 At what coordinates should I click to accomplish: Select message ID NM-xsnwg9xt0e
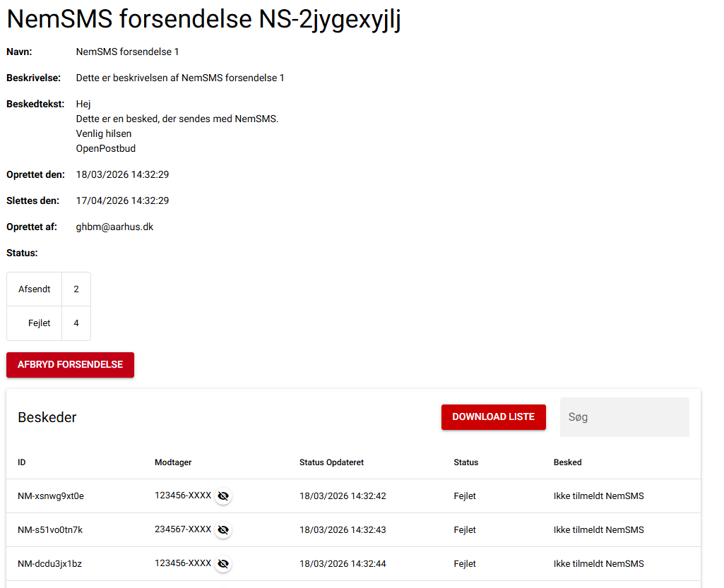51,496
